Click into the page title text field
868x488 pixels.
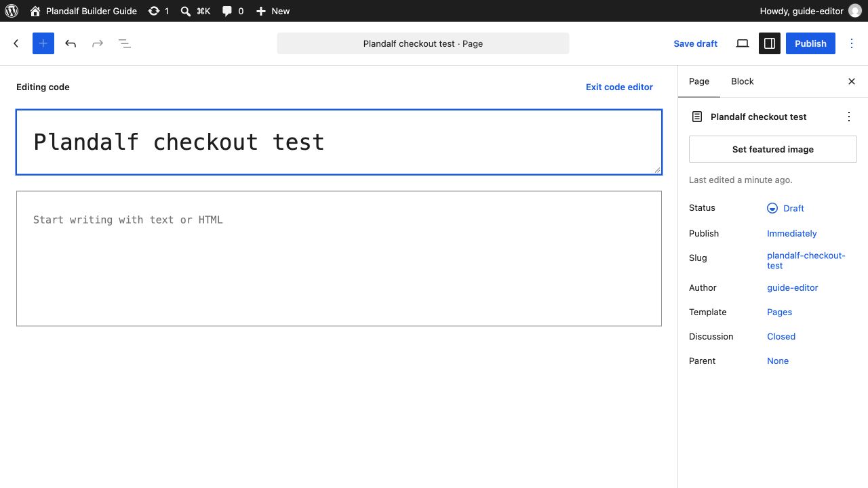339,142
